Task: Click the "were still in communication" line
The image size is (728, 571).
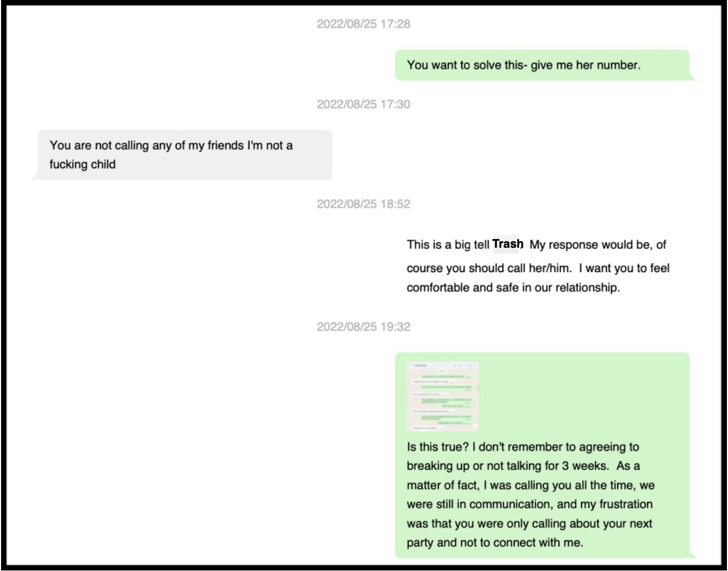Action: (x=529, y=504)
